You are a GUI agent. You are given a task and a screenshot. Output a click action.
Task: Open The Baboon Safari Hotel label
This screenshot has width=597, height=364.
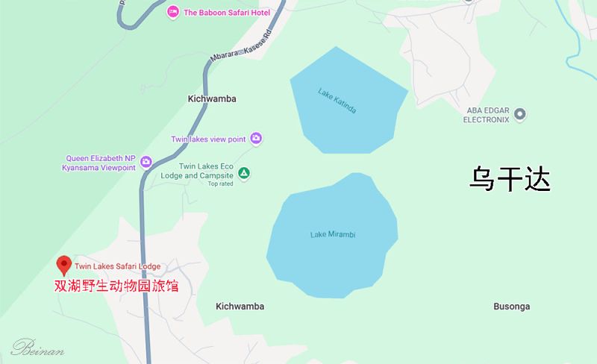[x=227, y=13]
